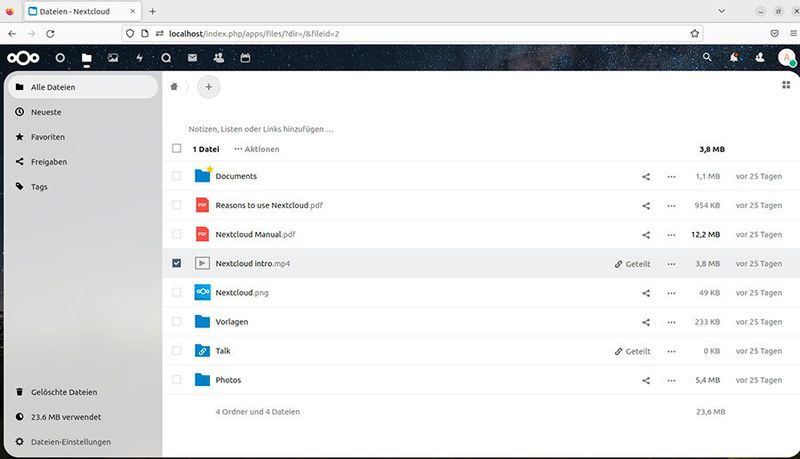Open more actions for Nextcloud Manual.pdf
The height and width of the screenshot is (459, 800).
tap(671, 235)
